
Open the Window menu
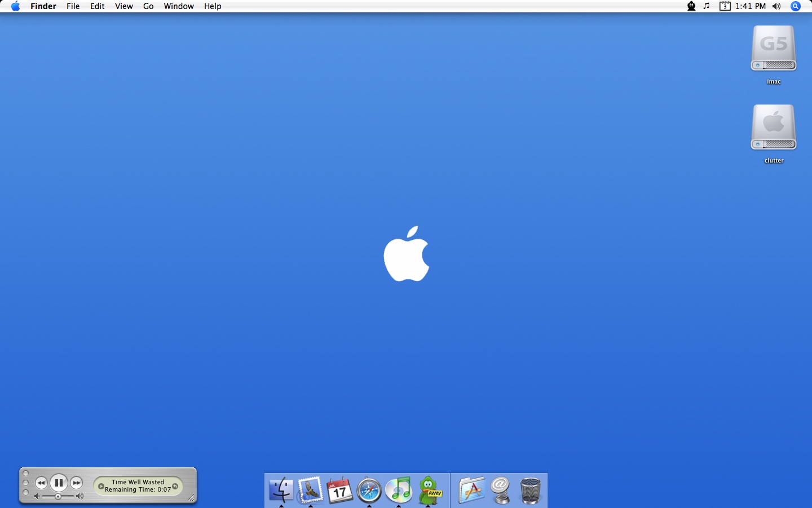[179, 6]
